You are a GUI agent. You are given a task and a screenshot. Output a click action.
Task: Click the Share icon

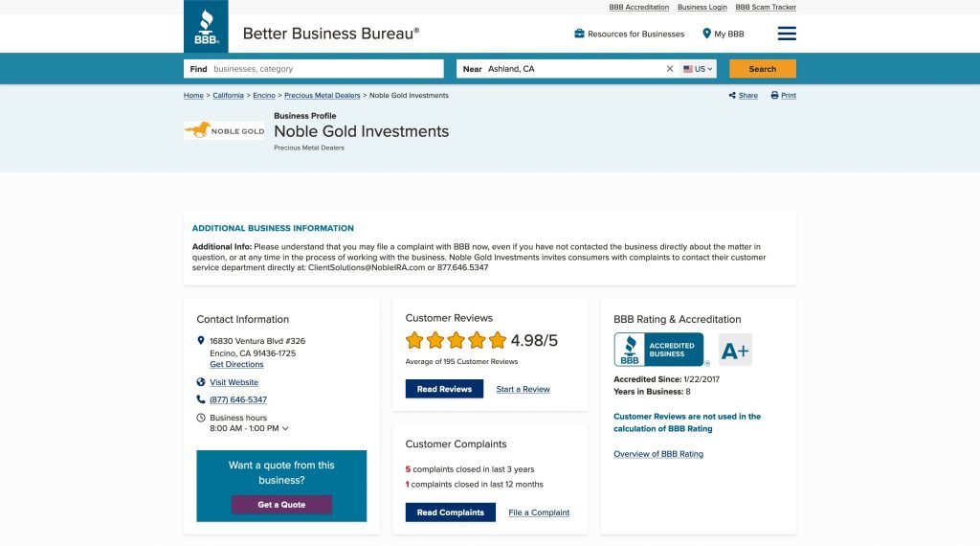(732, 96)
